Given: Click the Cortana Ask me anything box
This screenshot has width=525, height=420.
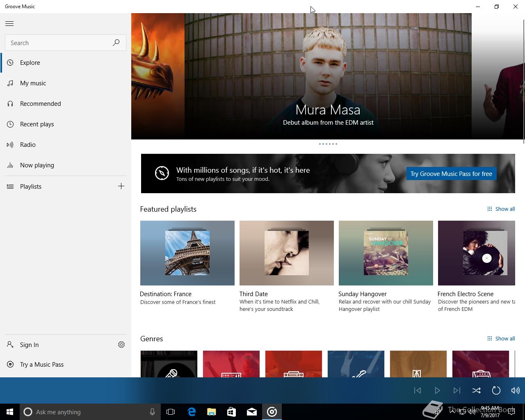Looking at the screenshot, I should coord(90,412).
